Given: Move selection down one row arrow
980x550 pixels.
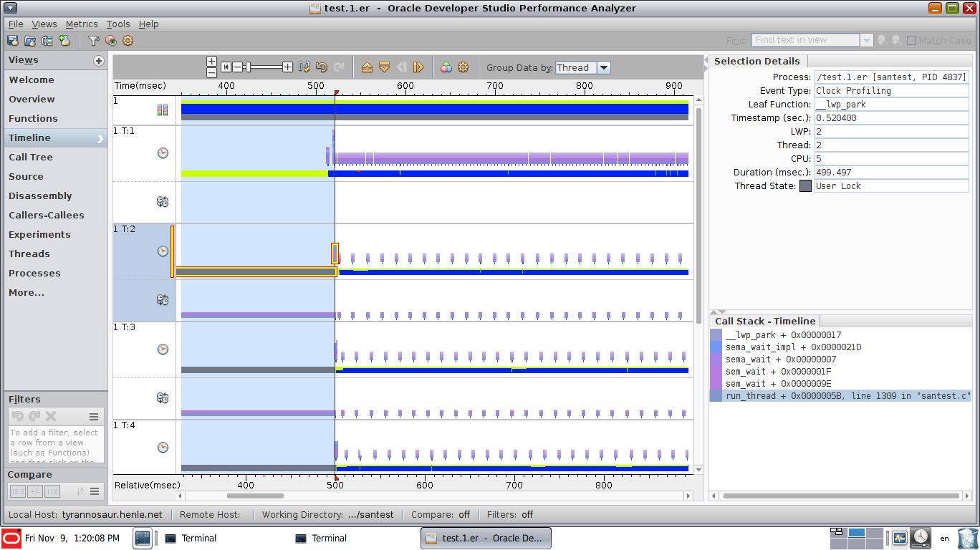Looking at the screenshot, I should (384, 67).
